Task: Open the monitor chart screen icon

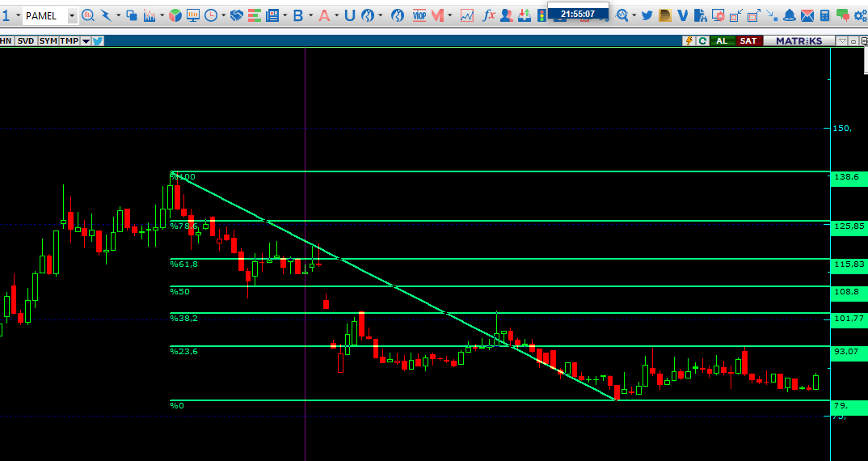Action: 192,15
